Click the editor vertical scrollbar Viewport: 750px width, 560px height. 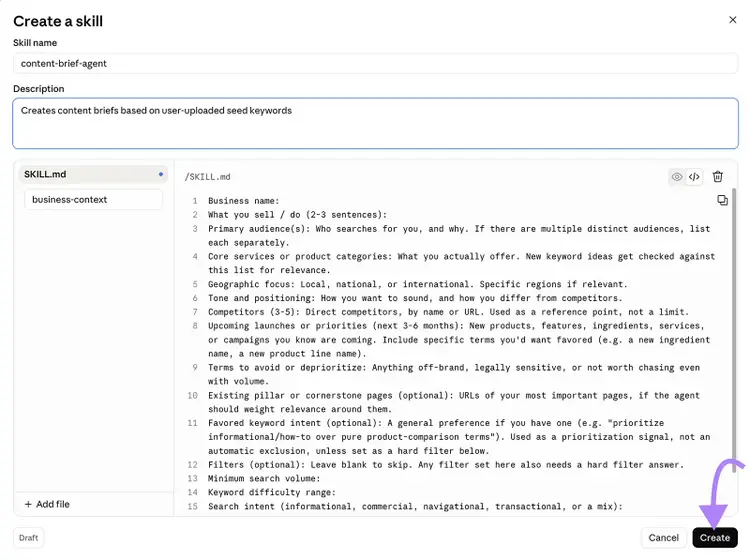click(x=734, y=330)
